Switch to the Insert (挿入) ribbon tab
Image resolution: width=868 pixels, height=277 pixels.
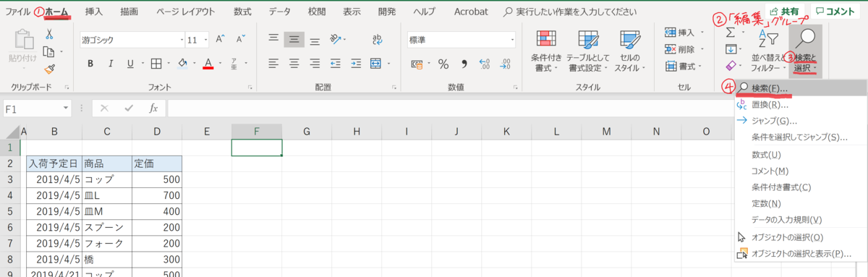tap(94, 12)
